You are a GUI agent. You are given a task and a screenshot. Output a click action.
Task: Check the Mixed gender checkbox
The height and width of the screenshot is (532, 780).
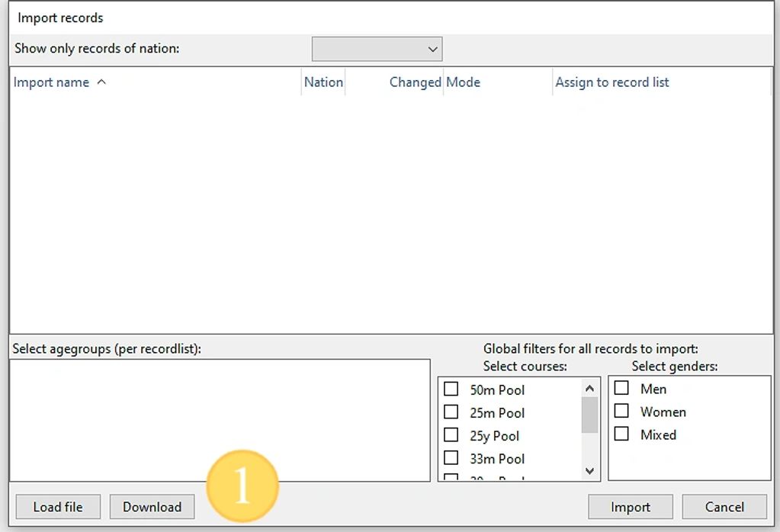click(x=622, y=434)
